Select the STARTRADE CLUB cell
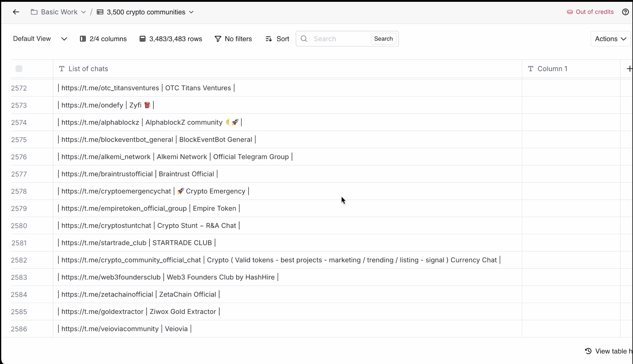Screen dimensions: 633x364 click(x=288, y=243)
